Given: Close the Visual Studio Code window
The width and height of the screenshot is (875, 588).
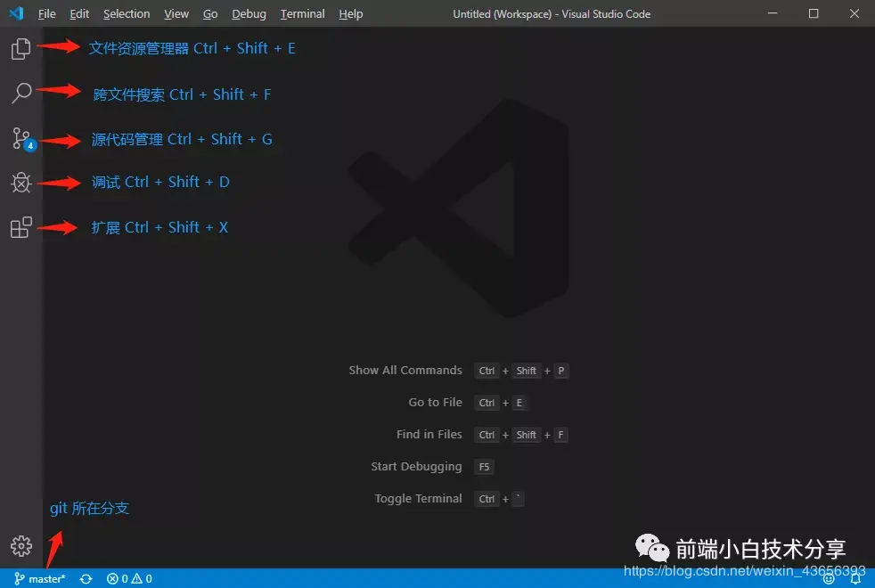Looking at the screenshot, I should tap(855, 13).
